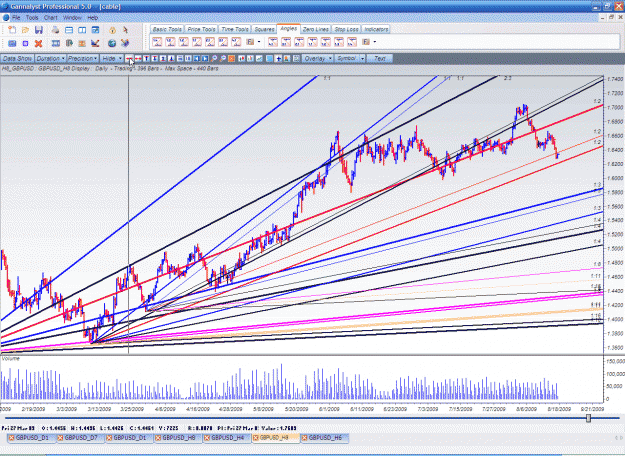Open the GBPUSD_H6 chart tab
This screenshot has width=625, height=456.
(324, 438)
